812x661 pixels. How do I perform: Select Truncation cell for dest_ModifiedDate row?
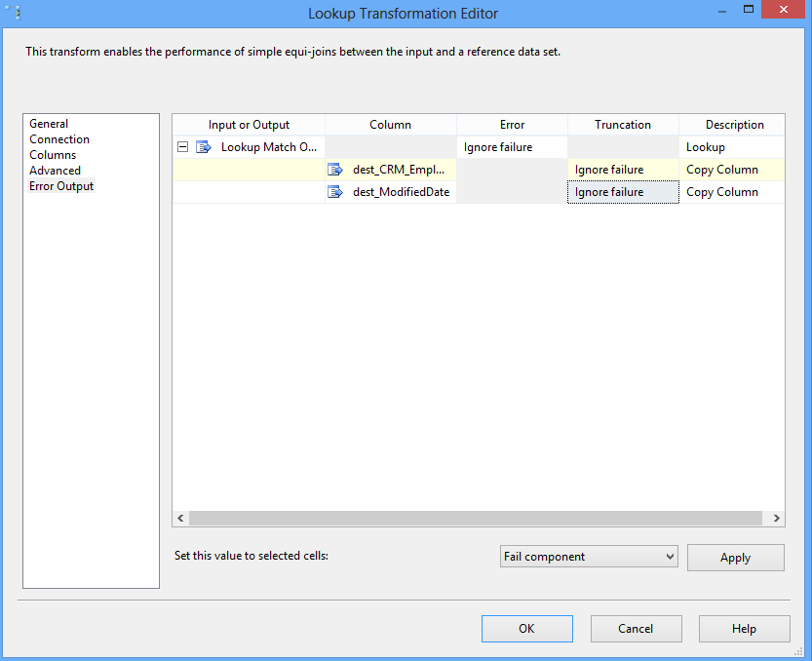[x=623, y=192]
